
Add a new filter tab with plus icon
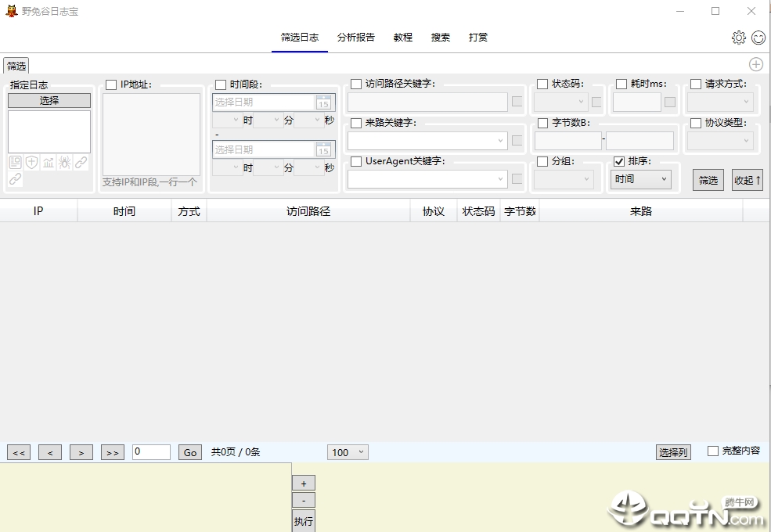click(x=756, y=64)
